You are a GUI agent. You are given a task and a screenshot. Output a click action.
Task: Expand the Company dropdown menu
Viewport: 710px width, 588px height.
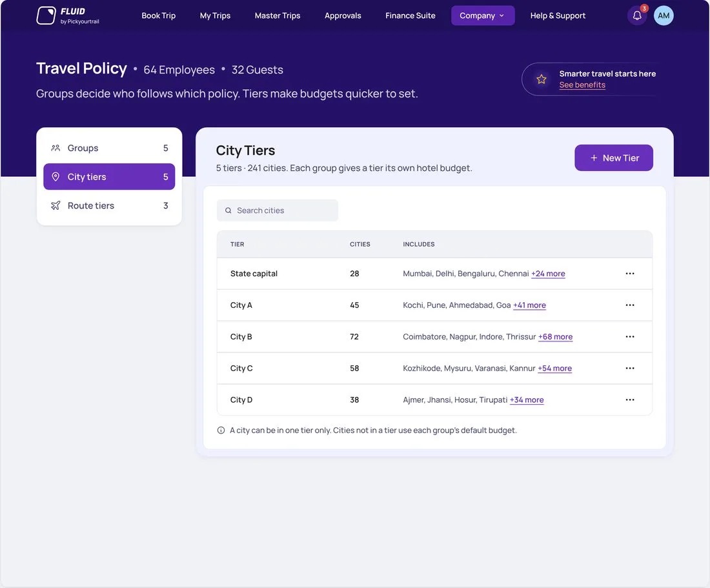(x=483, y=16)
